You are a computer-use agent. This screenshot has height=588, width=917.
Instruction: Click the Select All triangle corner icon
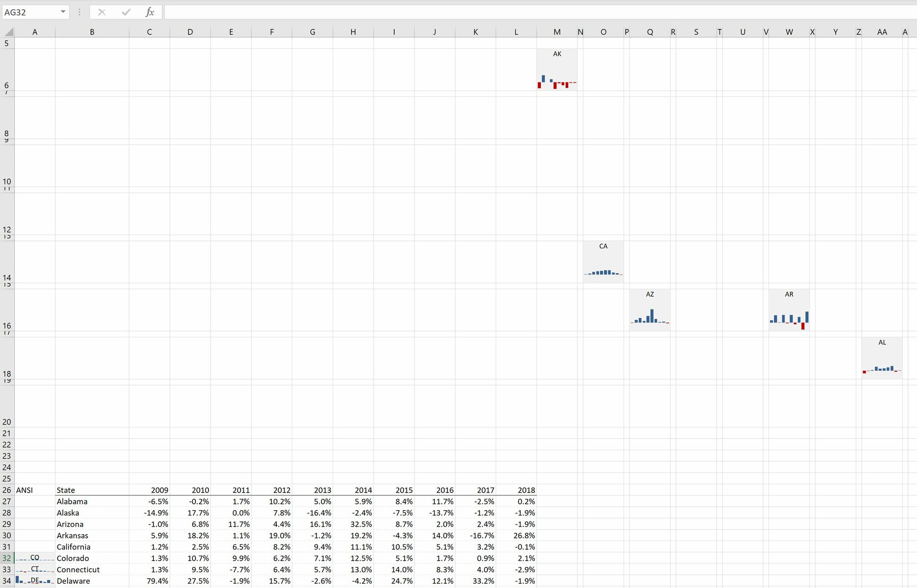pyautogui.click(x=7, y=31)
